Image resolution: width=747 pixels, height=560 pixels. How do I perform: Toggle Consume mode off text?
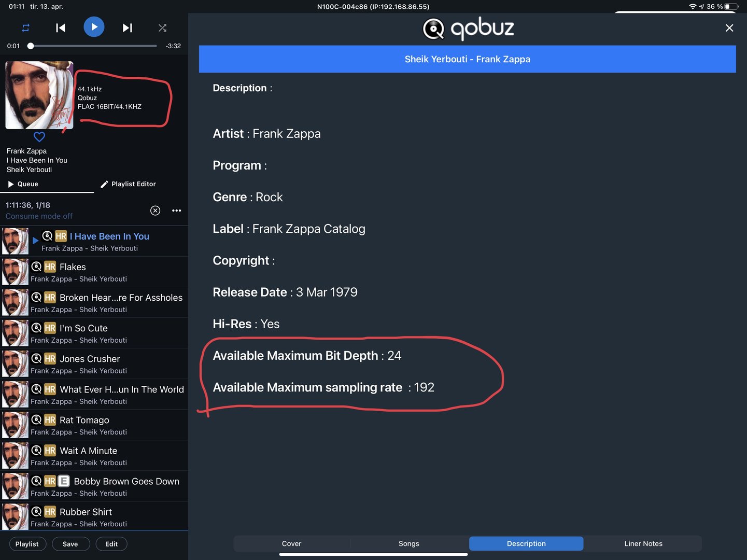coord(39,216)
